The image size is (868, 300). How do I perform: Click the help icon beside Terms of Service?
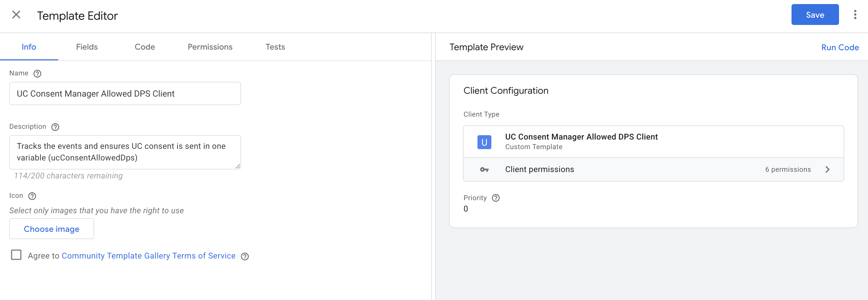point(245,256)
